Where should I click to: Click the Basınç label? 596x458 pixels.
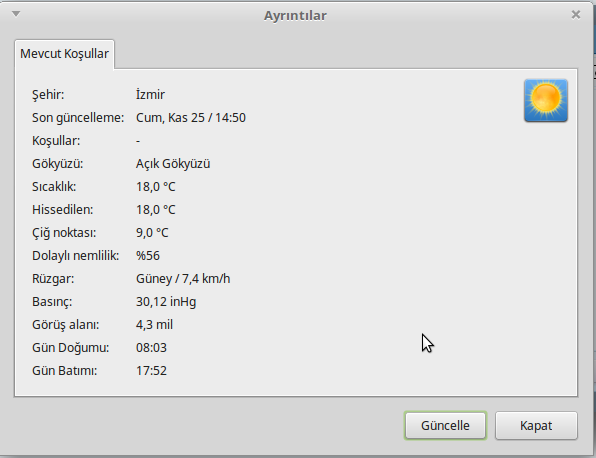[x=52, y=302]
